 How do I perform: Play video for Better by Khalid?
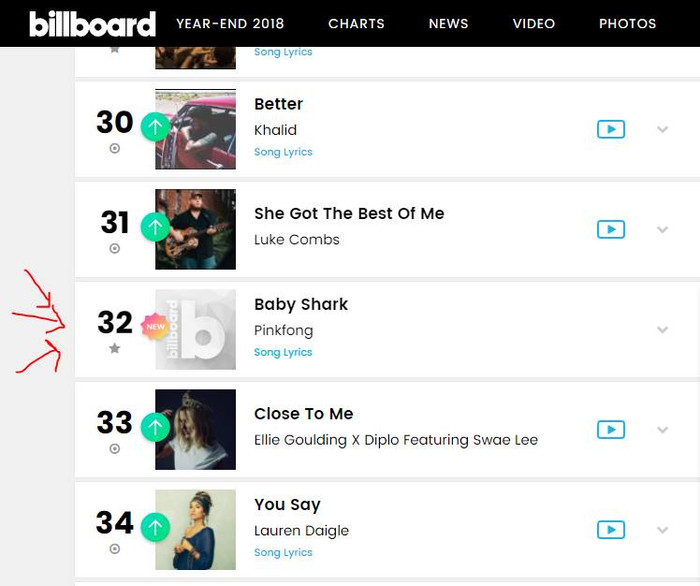pyautogui.click(x=611, y=129)
